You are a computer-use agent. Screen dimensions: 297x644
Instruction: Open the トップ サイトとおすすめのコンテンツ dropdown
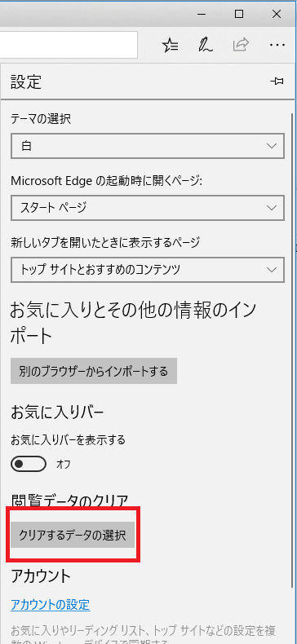point(148,270)
